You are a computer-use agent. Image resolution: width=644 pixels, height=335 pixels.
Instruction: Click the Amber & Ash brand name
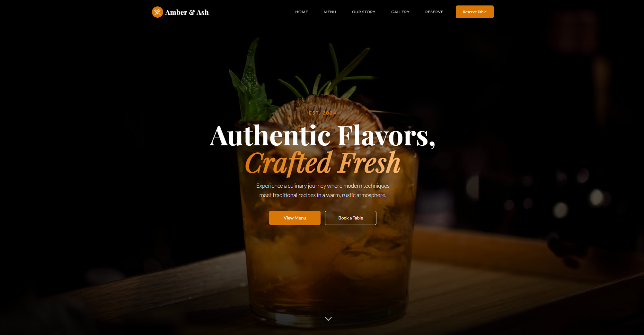187,12
